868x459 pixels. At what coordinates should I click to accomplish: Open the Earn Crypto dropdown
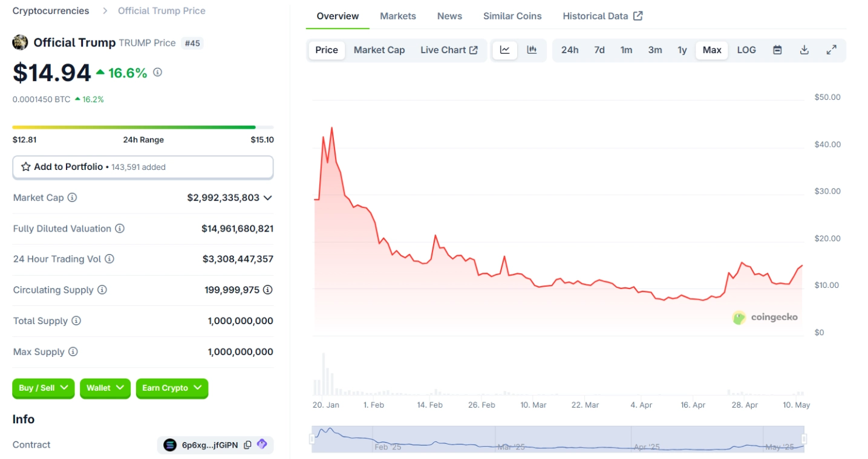(172, 388)
